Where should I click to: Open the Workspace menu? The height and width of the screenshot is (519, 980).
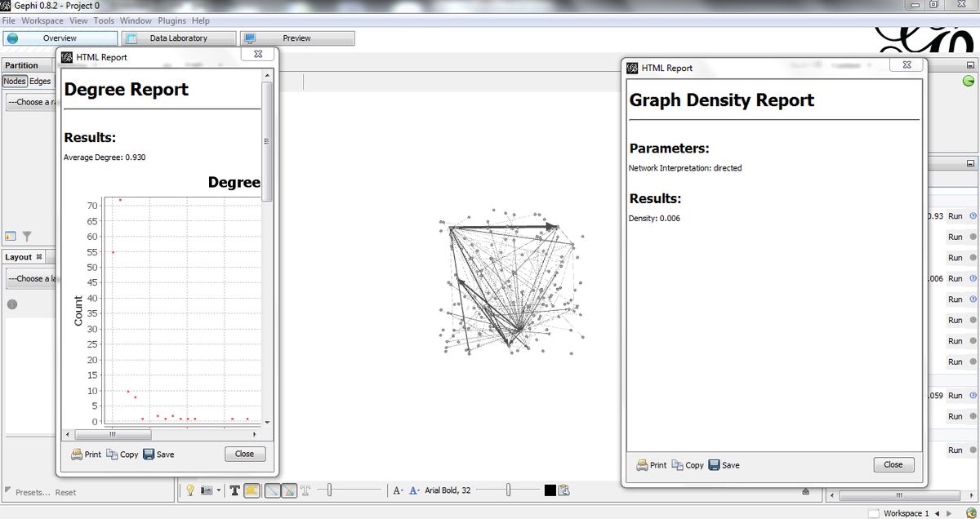pyautogui.click(x=42, y=20)
